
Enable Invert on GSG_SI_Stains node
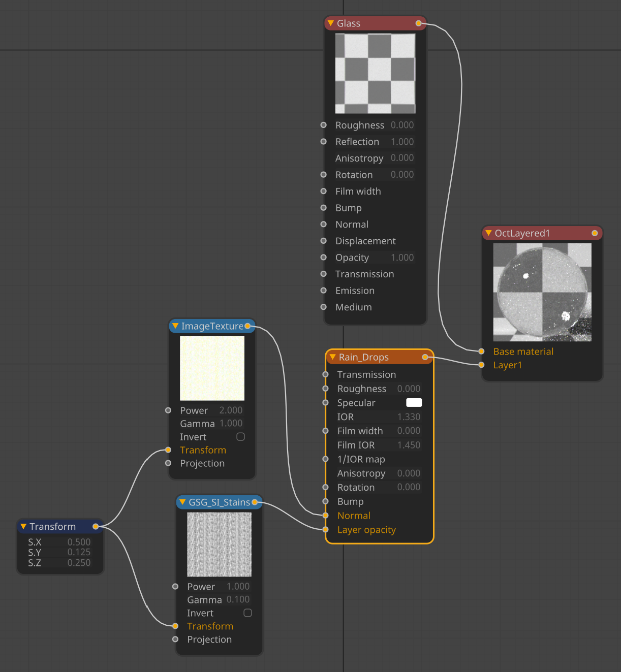(248, 613)
